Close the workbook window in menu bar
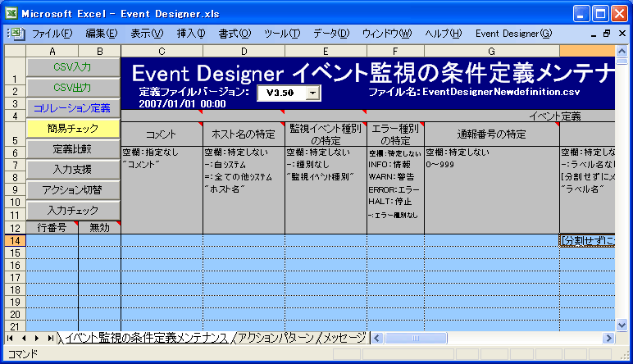The height and width of the screenshot is (364, 633). 622,34
